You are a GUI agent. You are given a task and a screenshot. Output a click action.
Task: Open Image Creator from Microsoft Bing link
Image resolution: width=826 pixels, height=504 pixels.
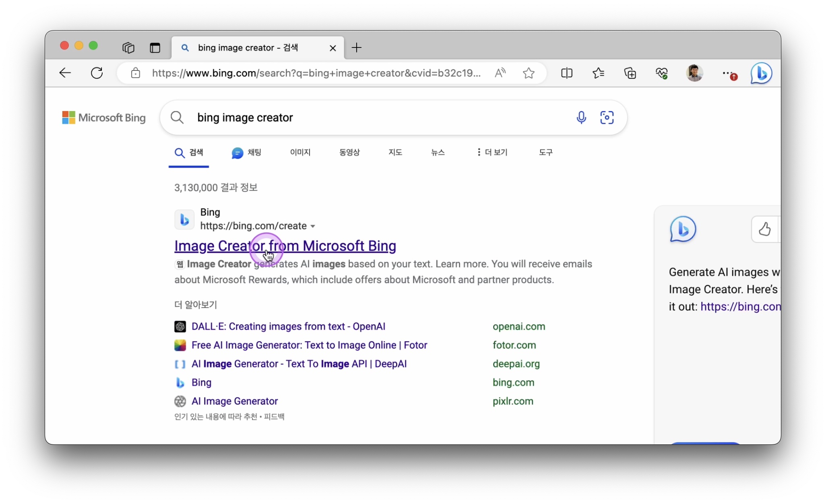click(x=285, y=246)
